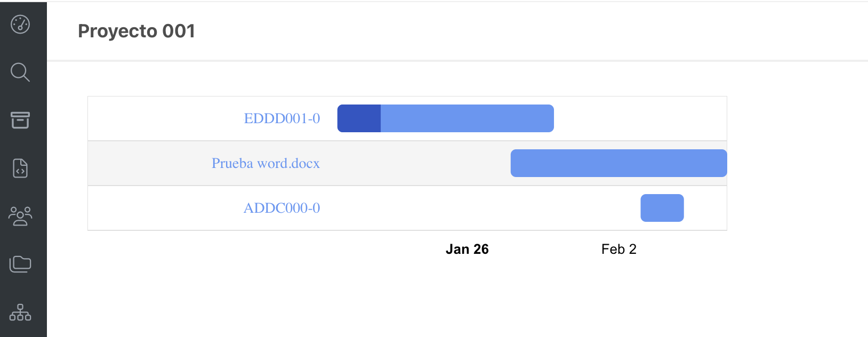Open the code document section icon

[20, 168]
